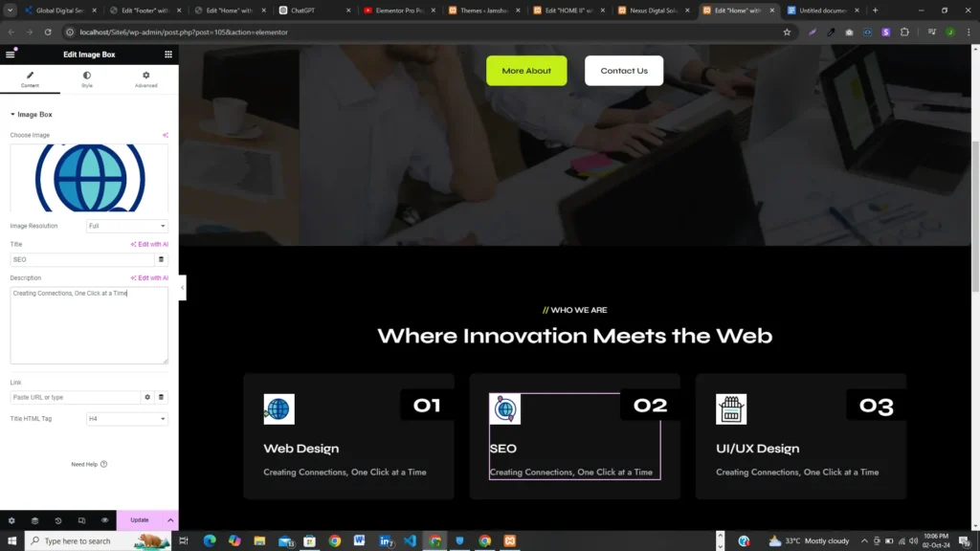Open the Elementor page settings gear
The width and height of the screenshot is (980, 551).
coord(11,520)
